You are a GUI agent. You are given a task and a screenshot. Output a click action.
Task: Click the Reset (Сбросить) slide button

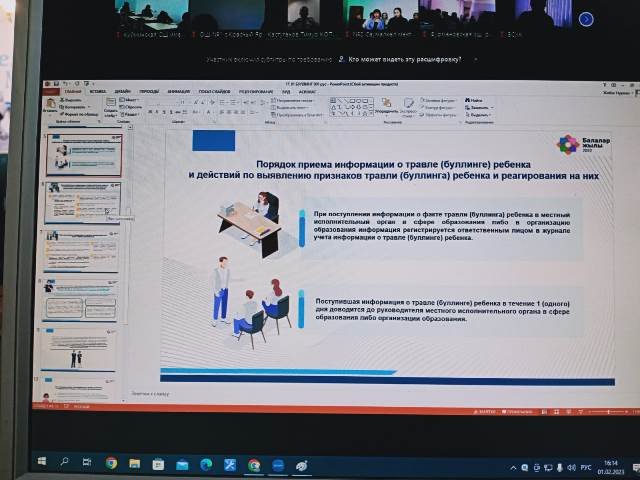pyautogui.click(x=131, y=107)
